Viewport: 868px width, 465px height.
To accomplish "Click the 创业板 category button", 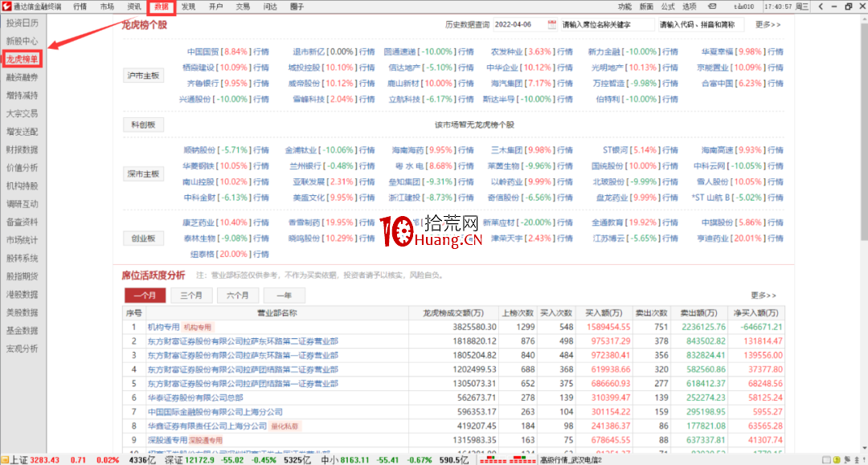I will click(x=143, y=239).
